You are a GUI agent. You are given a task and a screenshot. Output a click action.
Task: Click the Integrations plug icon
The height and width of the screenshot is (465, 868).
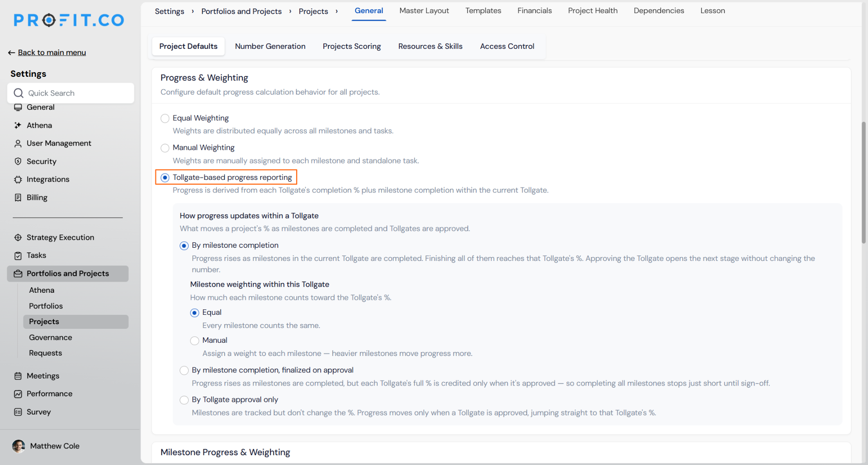[18, 179]
